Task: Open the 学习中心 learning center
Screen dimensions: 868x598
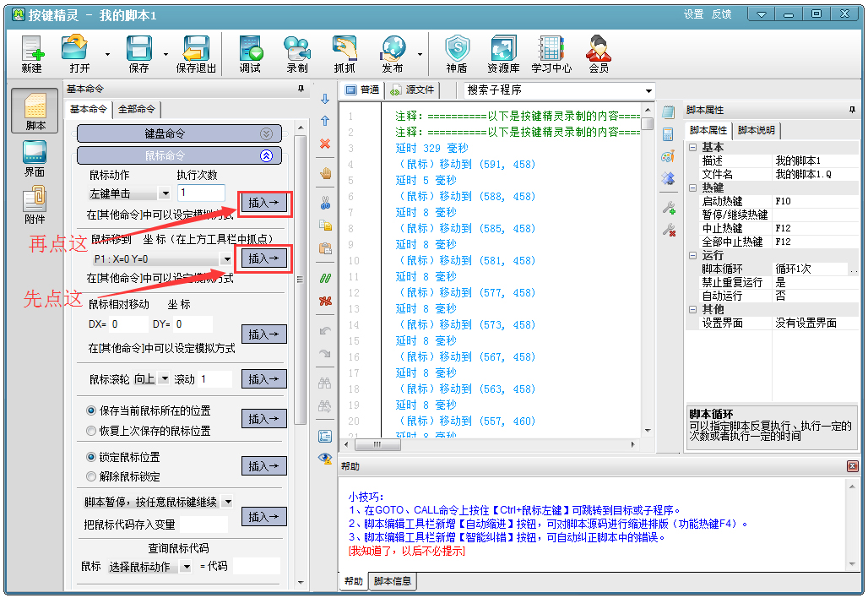Action: tap(551, 54)
